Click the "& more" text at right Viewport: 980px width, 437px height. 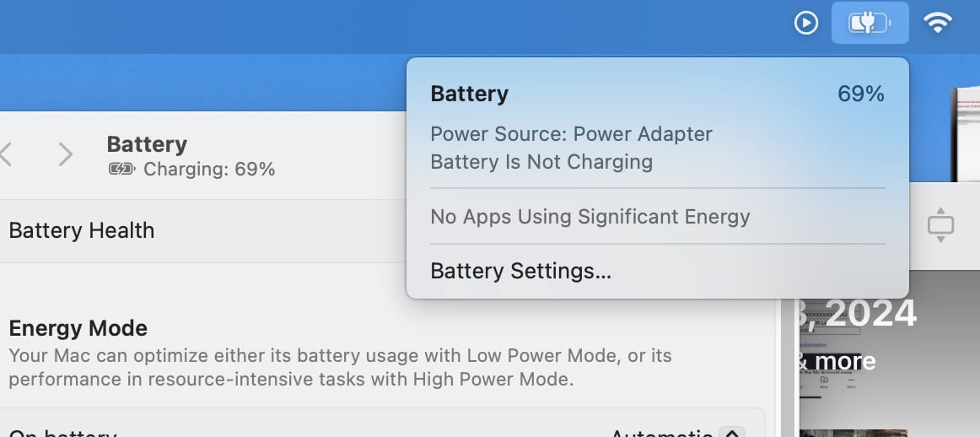(838, 362)
